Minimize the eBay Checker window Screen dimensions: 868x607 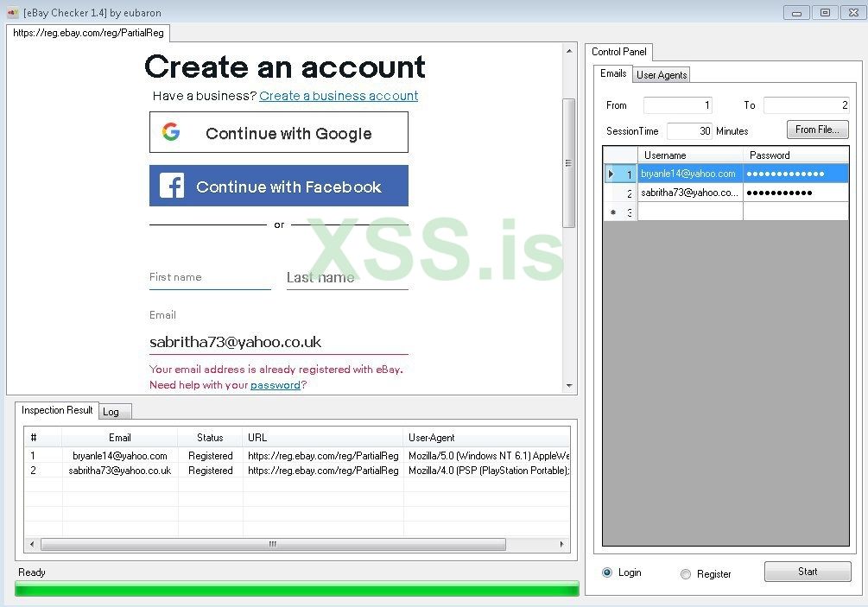[x=796, y=12]
